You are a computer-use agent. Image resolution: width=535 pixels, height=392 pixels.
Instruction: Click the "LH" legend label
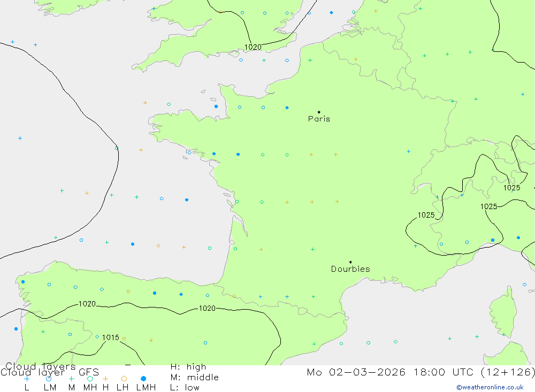(123, 388)
